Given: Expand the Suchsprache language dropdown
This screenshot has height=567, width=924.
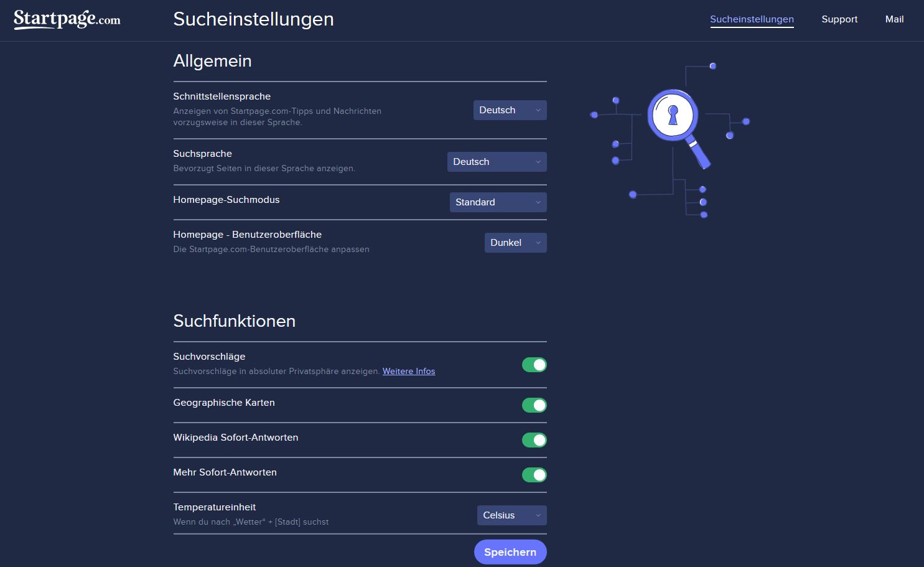Looking at the screenshot, I should point(492,162).
